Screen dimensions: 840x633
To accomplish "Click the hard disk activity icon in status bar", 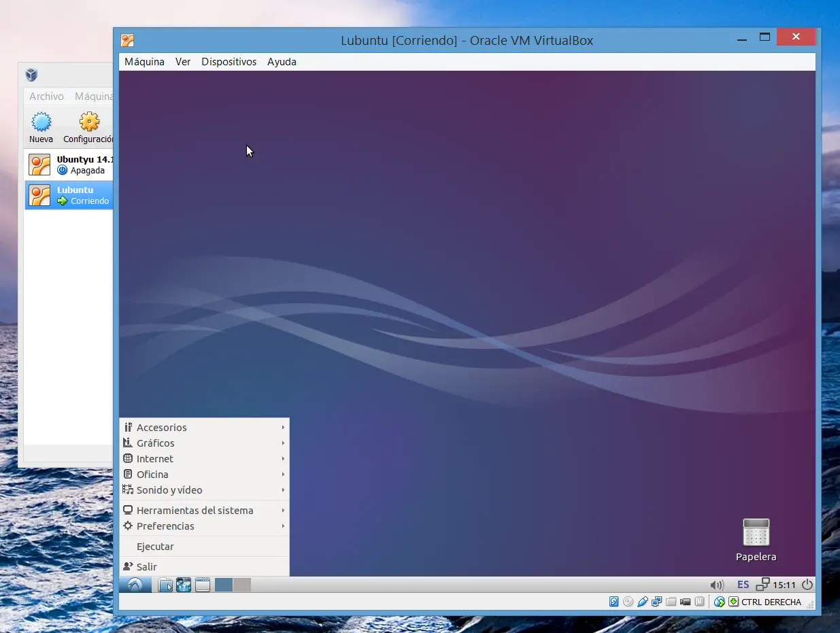I will (x=614, y=601).
